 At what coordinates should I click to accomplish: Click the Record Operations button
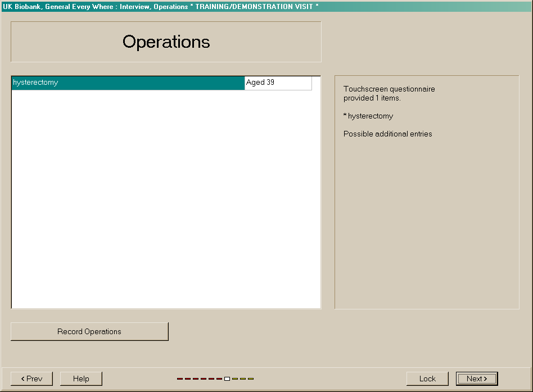[89, 331]
